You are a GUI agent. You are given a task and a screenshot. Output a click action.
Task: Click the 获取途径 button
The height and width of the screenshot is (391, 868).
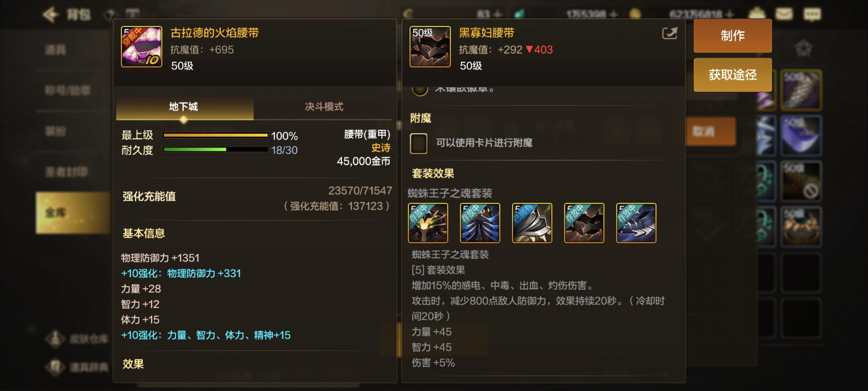click(x=733, y=75)
